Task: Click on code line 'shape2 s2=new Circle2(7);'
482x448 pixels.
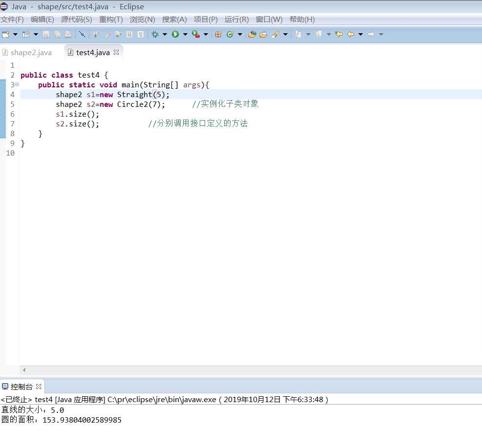Action: pos(110,104)
